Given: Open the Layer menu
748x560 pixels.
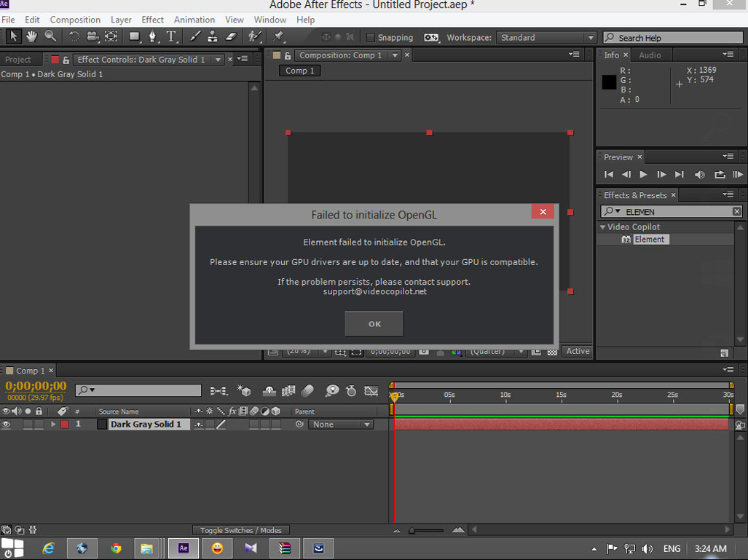Looking at the screenshot, I should [121, 20].
